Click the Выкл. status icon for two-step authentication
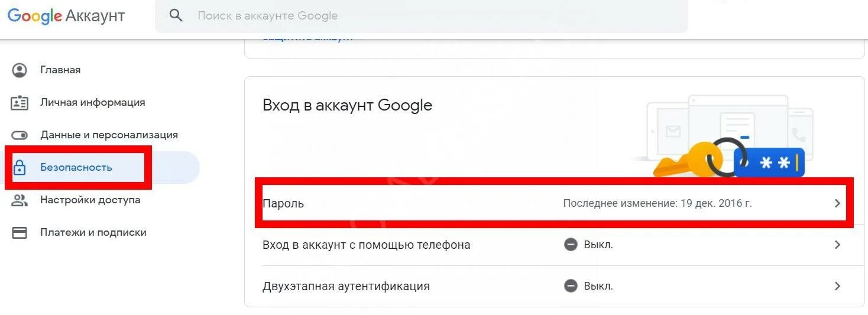This screenshot has height=315, width=868. pyautogui.click(x=571, y=286)
